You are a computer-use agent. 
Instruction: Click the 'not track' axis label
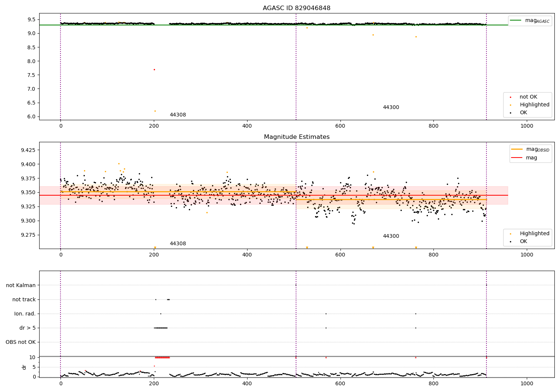[x=24, y=300]
